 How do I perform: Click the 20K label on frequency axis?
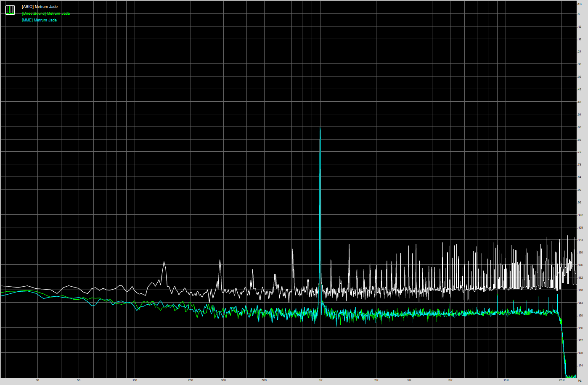[x=562, y=380]
